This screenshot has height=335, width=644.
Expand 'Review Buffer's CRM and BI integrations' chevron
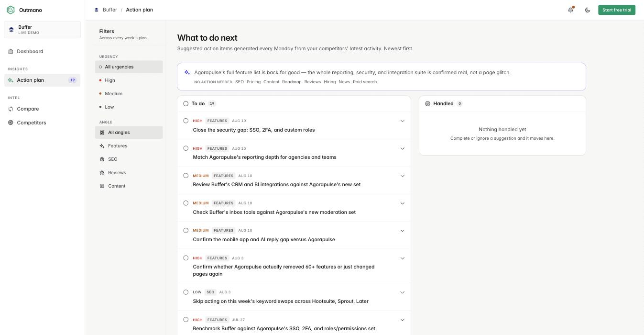point(402,176)
